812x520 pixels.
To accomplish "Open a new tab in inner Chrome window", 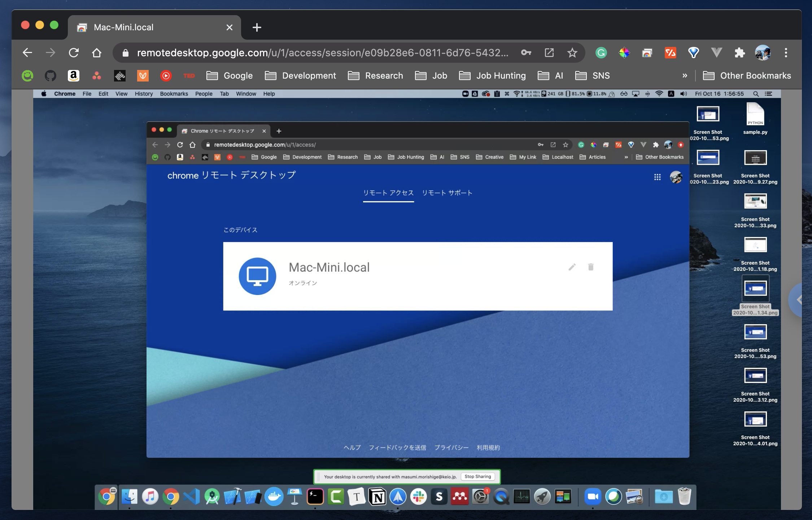I will [x=279, y=131].
